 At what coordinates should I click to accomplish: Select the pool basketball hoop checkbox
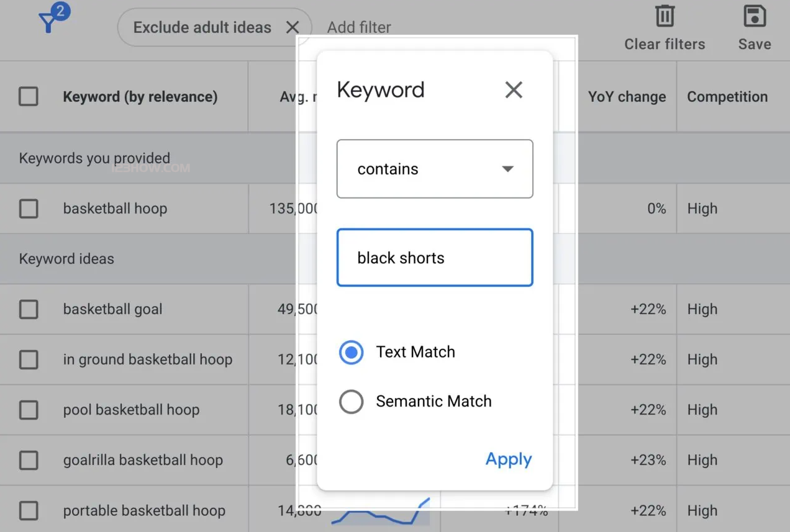coord(29,410)
